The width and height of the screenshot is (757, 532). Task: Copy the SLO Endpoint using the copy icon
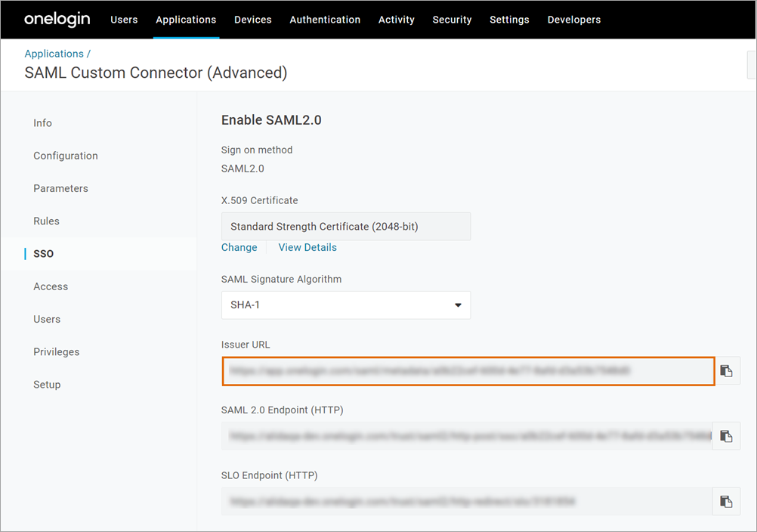[726, 501]
